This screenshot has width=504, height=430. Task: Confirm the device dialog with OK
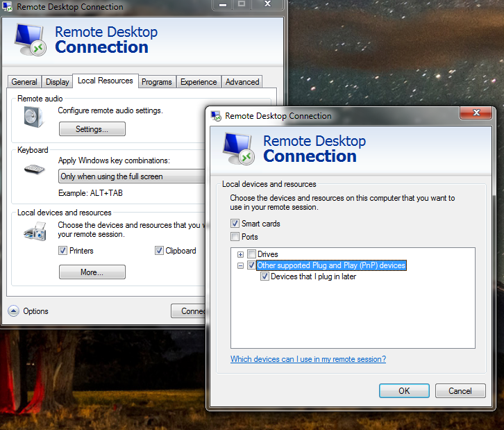pos(404,391)
